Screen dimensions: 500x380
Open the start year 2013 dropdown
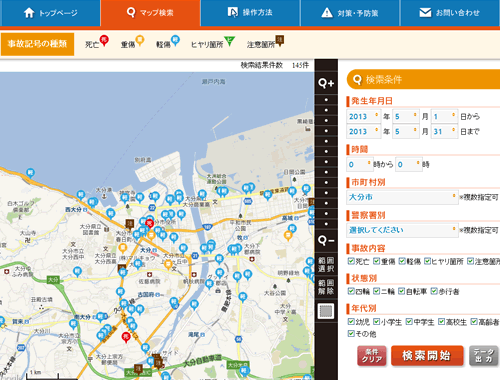click(x=363, y=116)
